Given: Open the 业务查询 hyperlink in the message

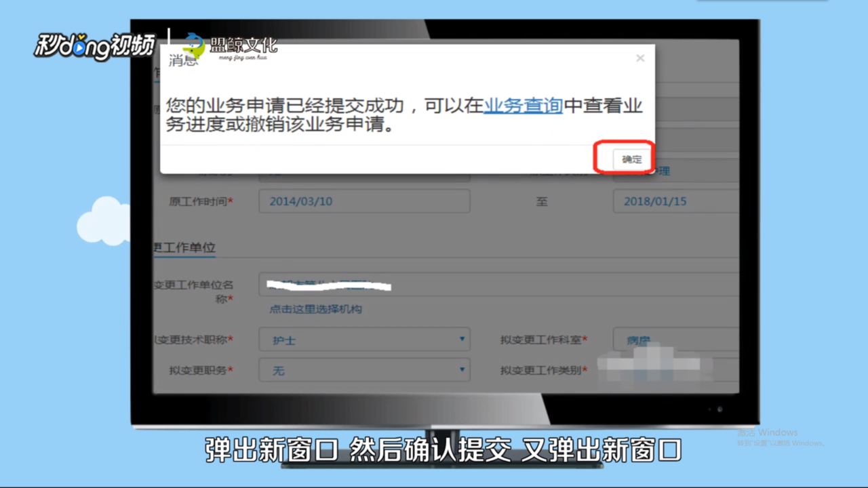Looking at the screenshot, I should pyautogui.click(x=522, y=105).
